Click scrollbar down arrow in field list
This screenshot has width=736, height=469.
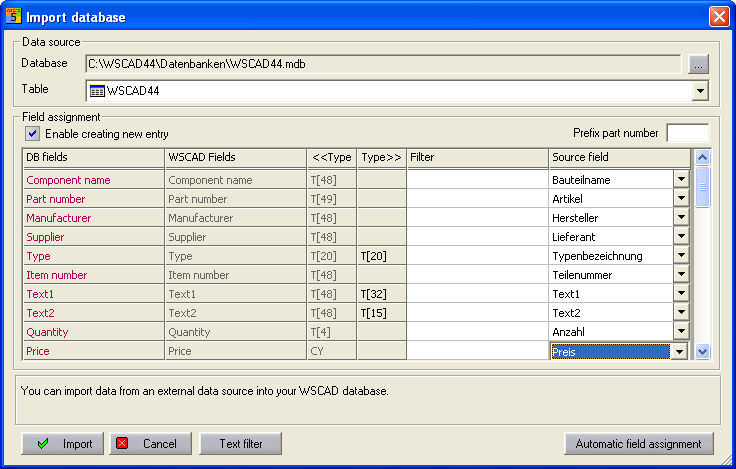(x=702, y=351)
